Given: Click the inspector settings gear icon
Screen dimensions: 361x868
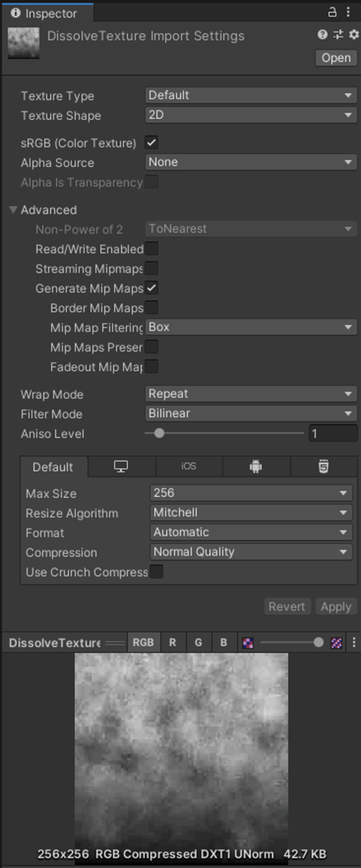Looking at the screenshot, I should pos(353,34).
